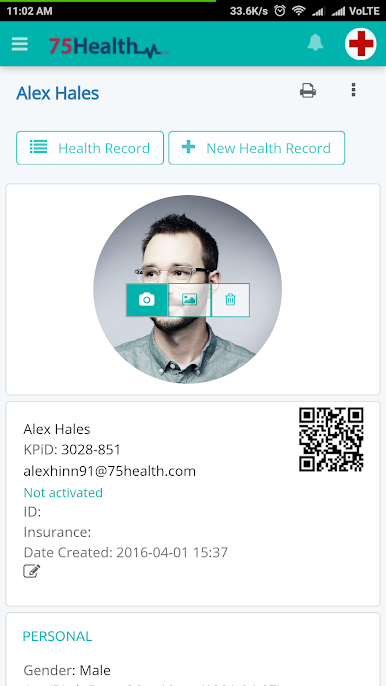The width and height of the screenshot is (386, 686).
Task: Edit patient details with pencil icon
Action: pos(32,571)
